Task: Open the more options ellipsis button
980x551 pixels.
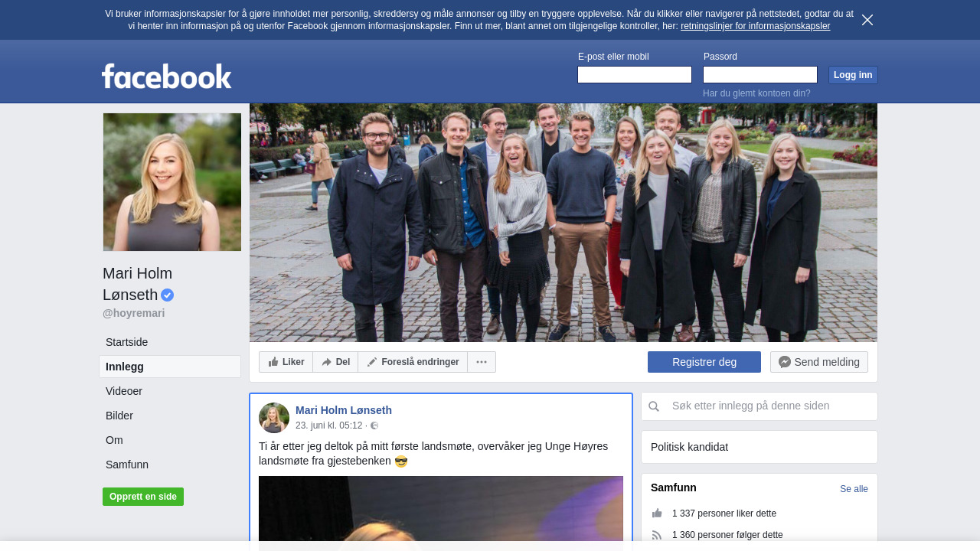Action: tap(482, 362)
